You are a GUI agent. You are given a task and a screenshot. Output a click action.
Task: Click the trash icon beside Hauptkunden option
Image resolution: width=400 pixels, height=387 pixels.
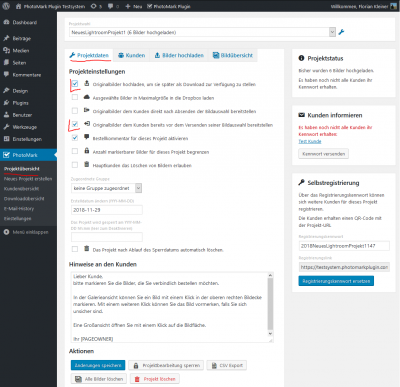[87, 164]
